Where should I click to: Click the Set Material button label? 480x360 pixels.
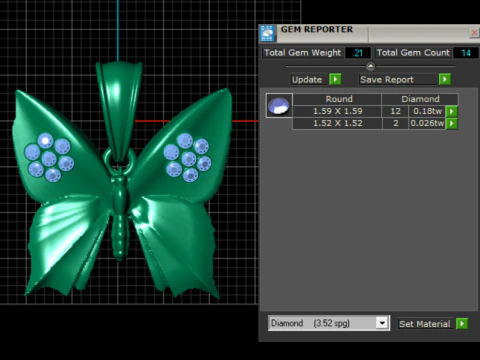pyautogui.click(x=425, y=324)
